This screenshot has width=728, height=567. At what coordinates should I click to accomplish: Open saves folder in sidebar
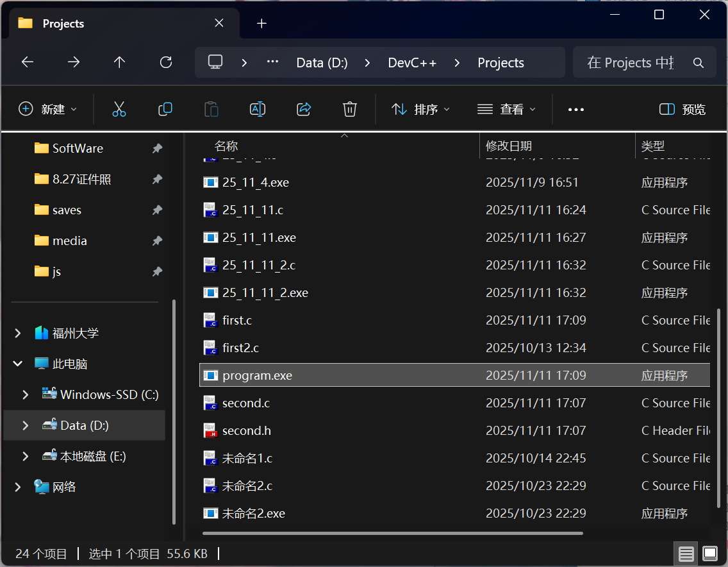pyautogui.click(x=84, y=210)
